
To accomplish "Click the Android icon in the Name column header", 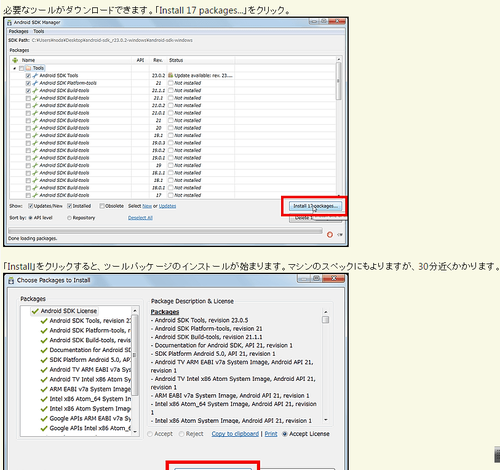I will (15, 60).
